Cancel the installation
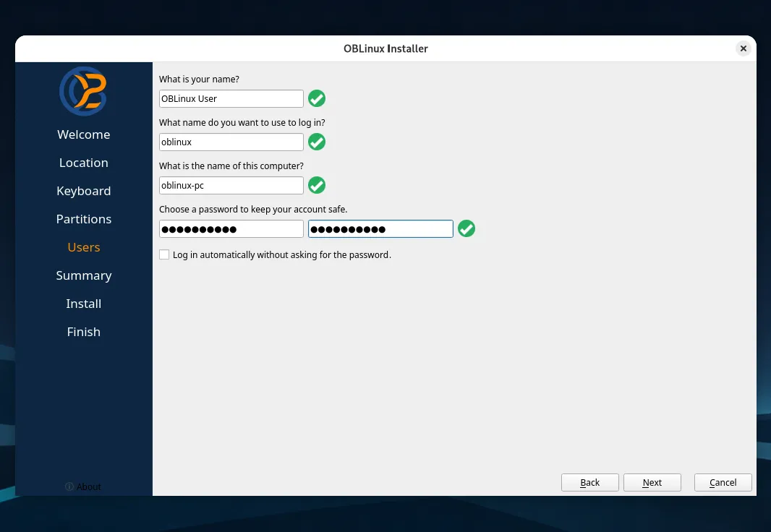 point(723,482)
